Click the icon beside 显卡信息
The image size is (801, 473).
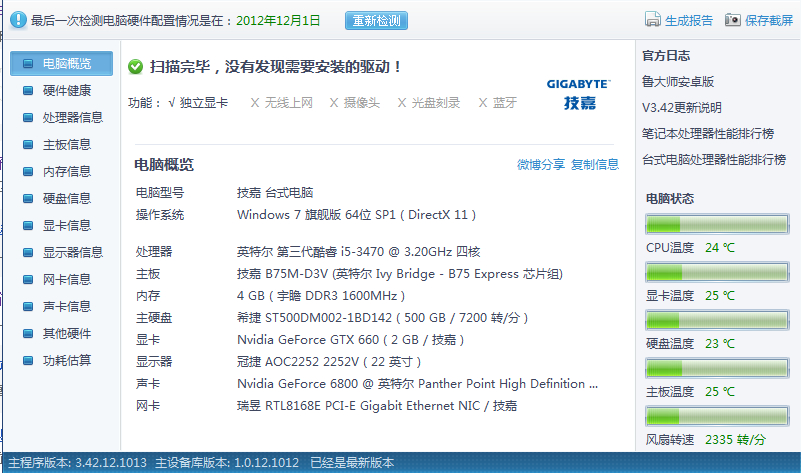[x=28, y=226]
